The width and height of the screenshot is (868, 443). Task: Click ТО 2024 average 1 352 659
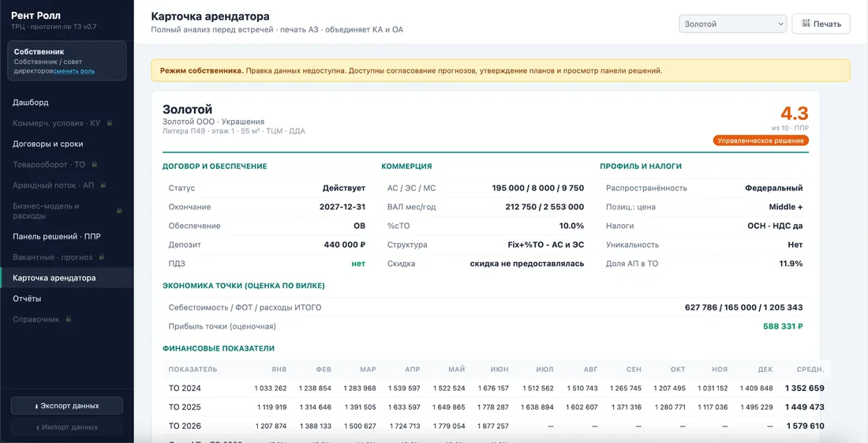click(805, 389)
